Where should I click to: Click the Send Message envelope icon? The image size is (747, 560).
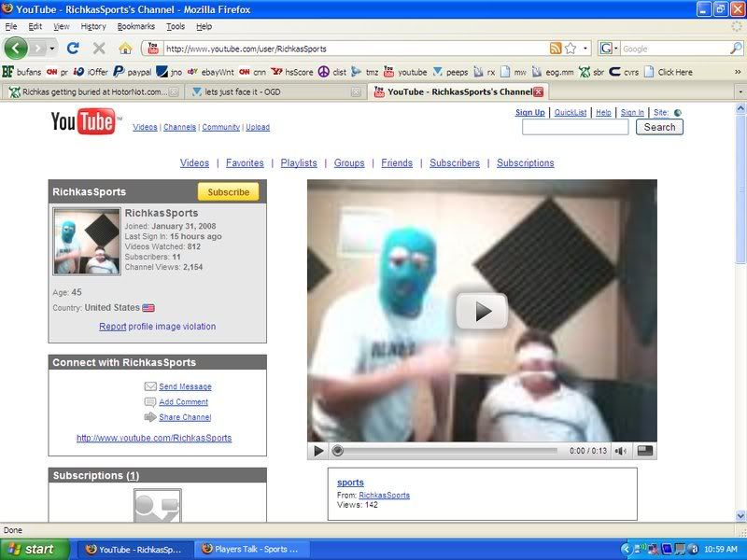(x=149, y=386)
